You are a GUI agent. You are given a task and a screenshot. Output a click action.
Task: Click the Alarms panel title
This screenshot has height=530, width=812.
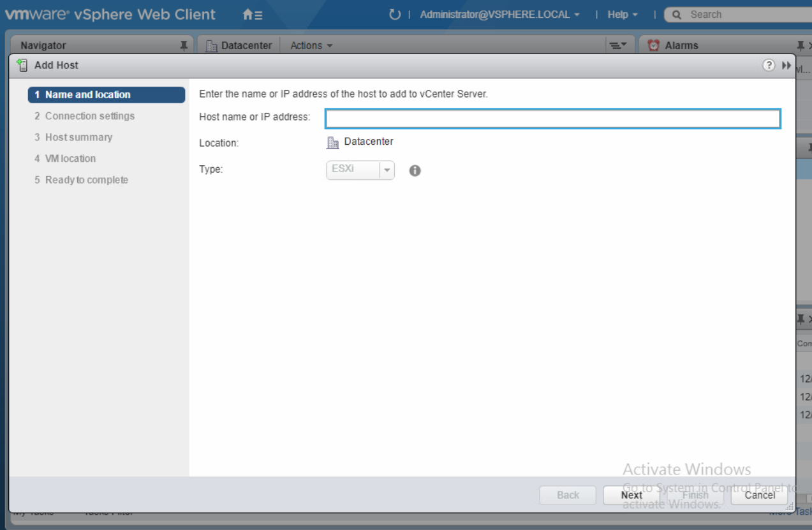click(x=682, y=46)
